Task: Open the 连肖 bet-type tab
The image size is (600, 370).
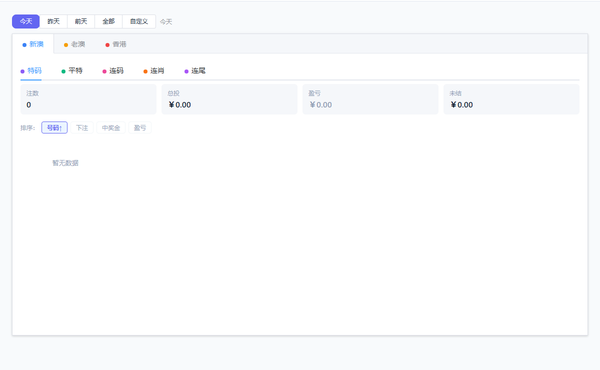Action: [x=154, y=71]
